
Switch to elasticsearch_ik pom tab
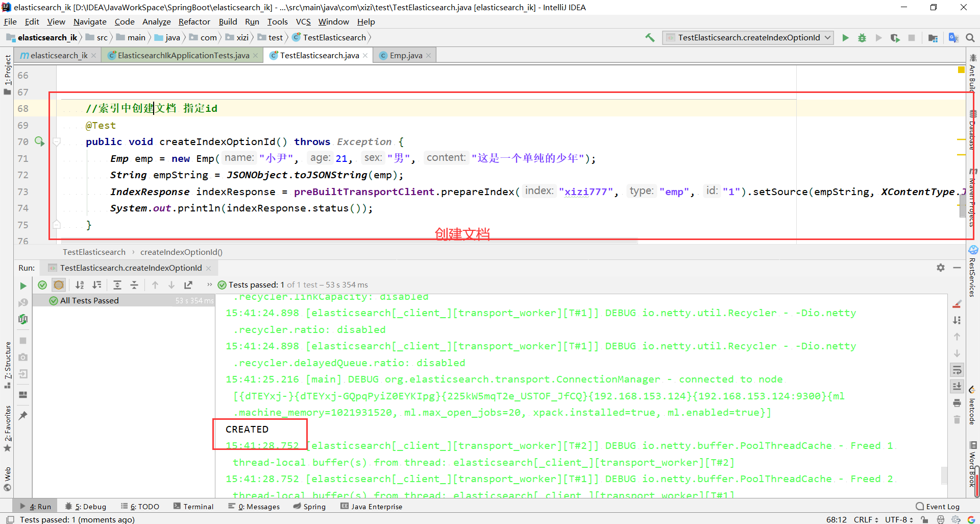(x=58, y=55)
